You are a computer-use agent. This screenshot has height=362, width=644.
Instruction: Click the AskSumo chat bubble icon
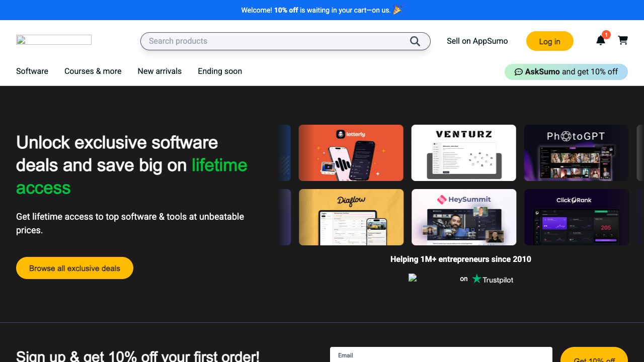[x=518, y=72]
